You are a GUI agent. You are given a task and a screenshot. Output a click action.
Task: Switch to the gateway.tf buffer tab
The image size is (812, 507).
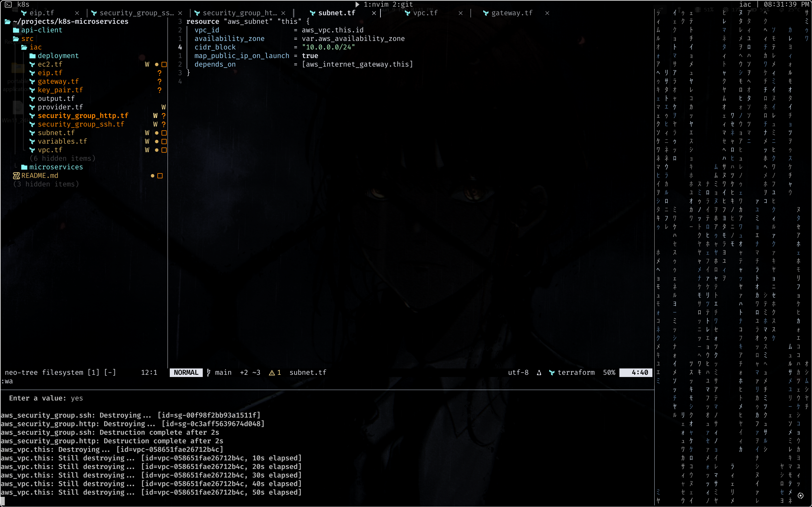pos(512,13)
